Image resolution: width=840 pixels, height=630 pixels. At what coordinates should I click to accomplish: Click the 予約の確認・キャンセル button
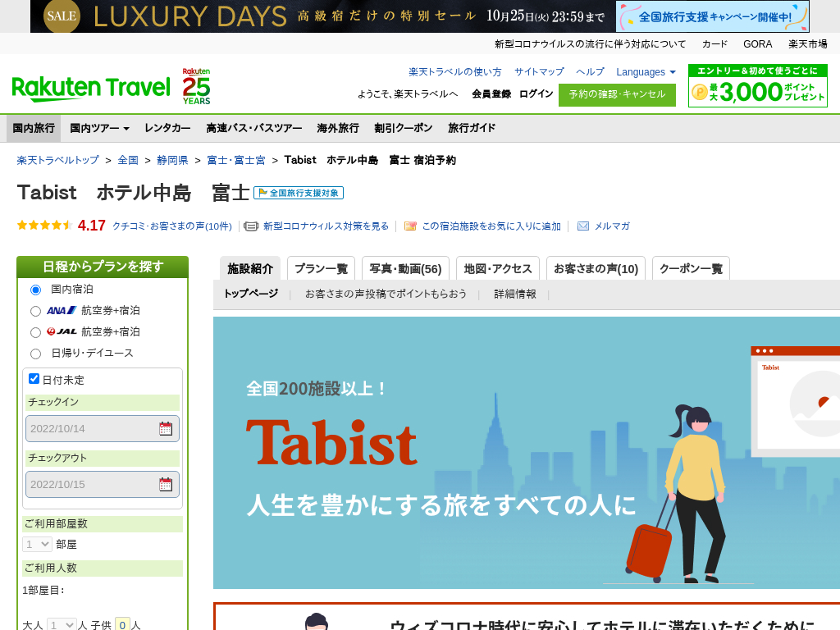pos(617,95)
